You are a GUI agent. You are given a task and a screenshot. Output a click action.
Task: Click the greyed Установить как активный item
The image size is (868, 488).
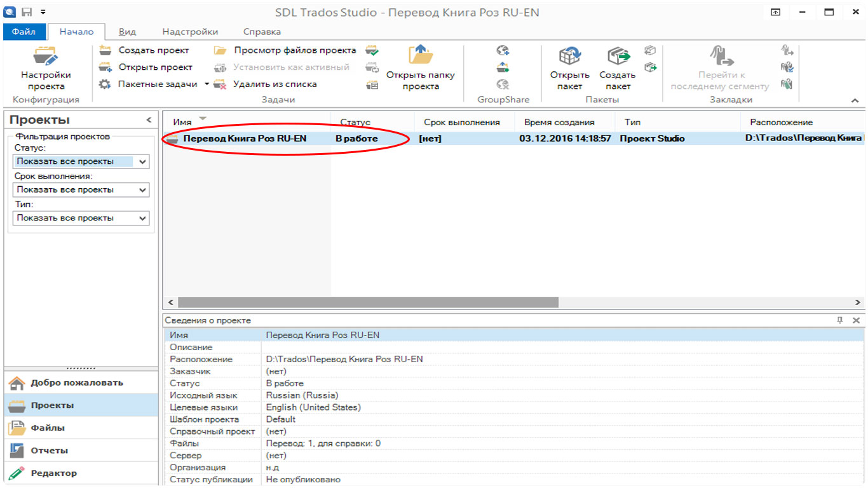[x=281, y=67]
